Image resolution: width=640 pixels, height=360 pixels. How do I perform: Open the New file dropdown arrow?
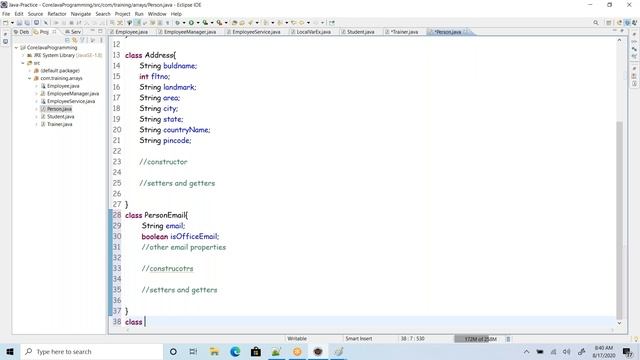12,23
